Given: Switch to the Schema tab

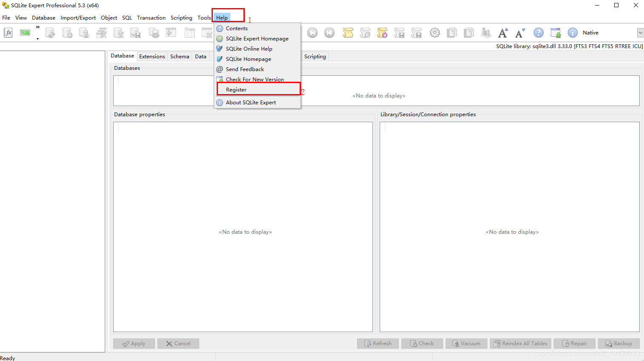Looking at the screenshot, I should pos(180,57).
